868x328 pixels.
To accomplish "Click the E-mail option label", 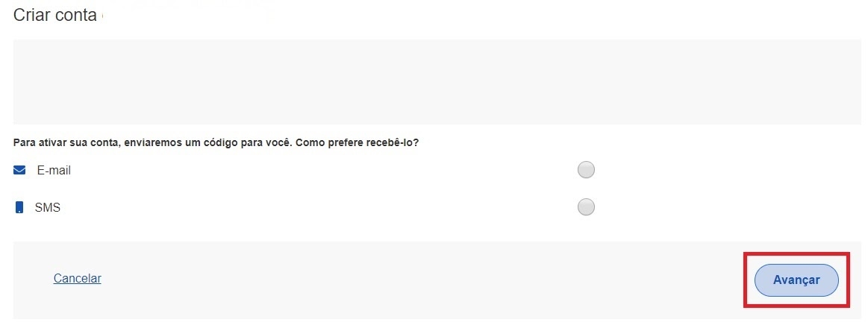I will click(54, 171).
